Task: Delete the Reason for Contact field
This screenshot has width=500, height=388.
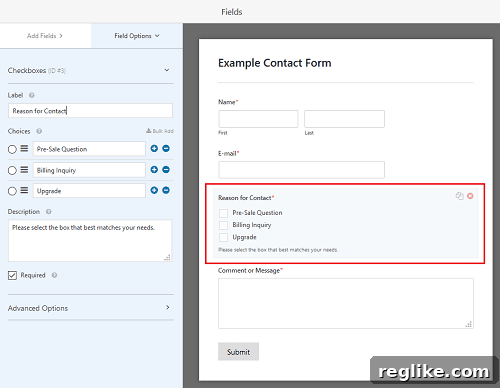Action: click(x=470, y=196)
